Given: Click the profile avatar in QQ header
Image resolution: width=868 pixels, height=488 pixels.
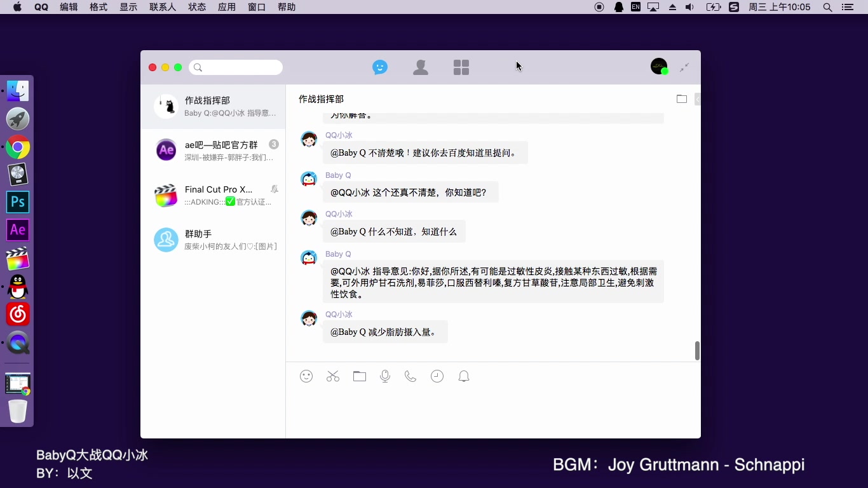Looking at the screenshot, I should tap(659, 66).
